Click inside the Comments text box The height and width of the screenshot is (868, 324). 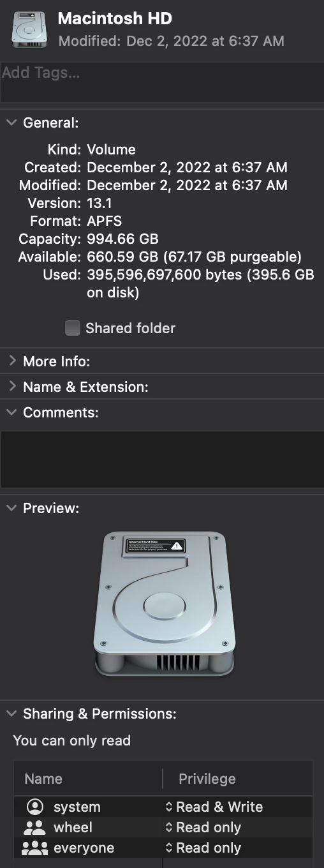162,460
